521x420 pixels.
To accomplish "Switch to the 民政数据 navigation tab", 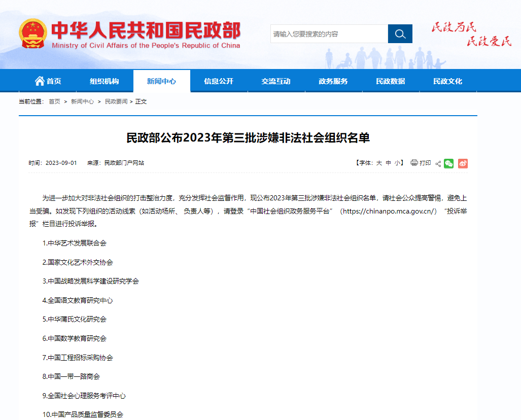I will [390, 81].
